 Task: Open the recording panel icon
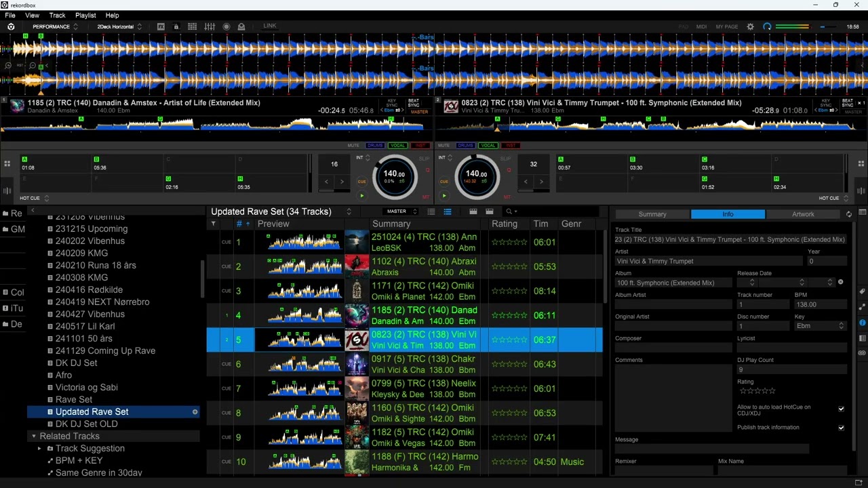[x=226, y=26]
